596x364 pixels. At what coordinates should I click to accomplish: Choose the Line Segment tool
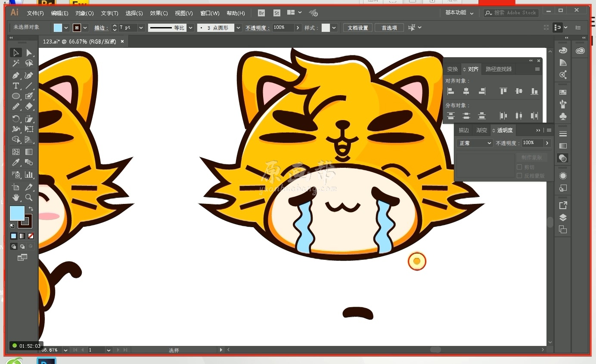(x=29, y=86)
